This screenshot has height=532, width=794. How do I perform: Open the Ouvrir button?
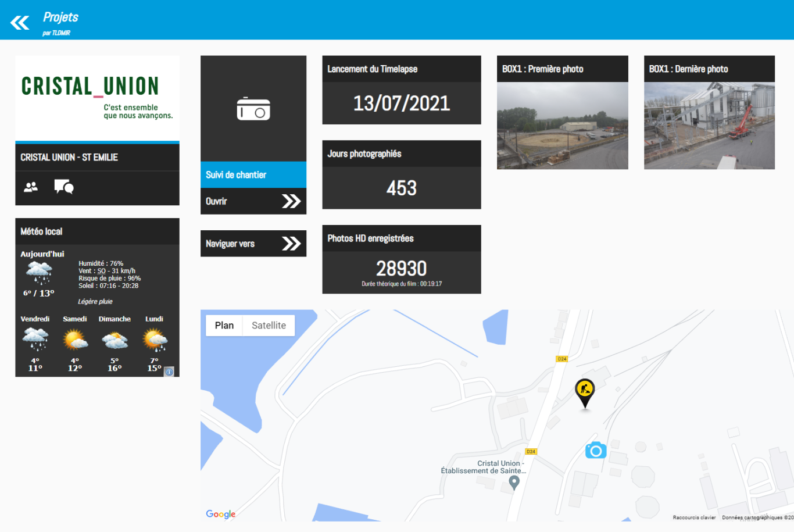point(253,201)
